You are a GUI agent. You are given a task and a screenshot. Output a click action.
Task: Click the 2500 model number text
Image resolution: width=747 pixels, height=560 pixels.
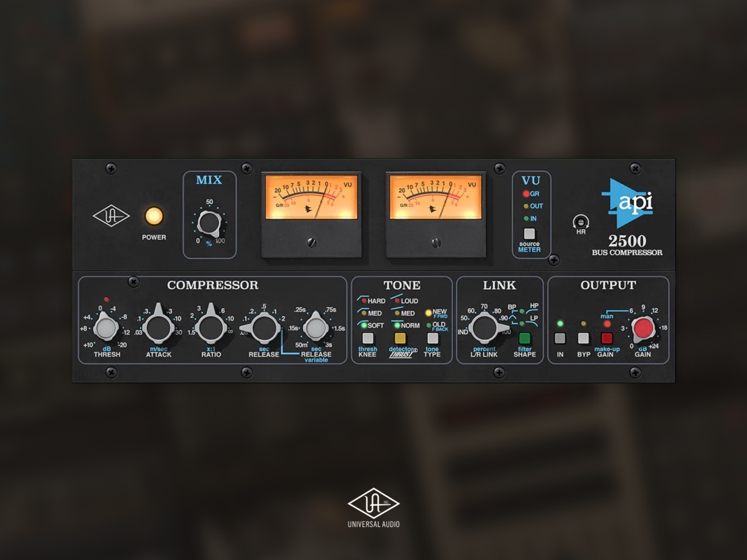[627, 241]
